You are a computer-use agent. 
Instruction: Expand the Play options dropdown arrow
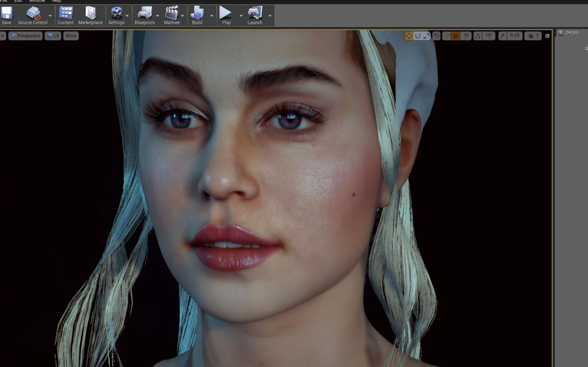click(241, 16)
